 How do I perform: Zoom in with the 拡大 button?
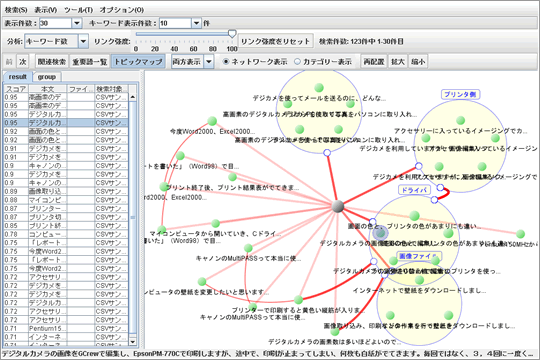(397, 62)
